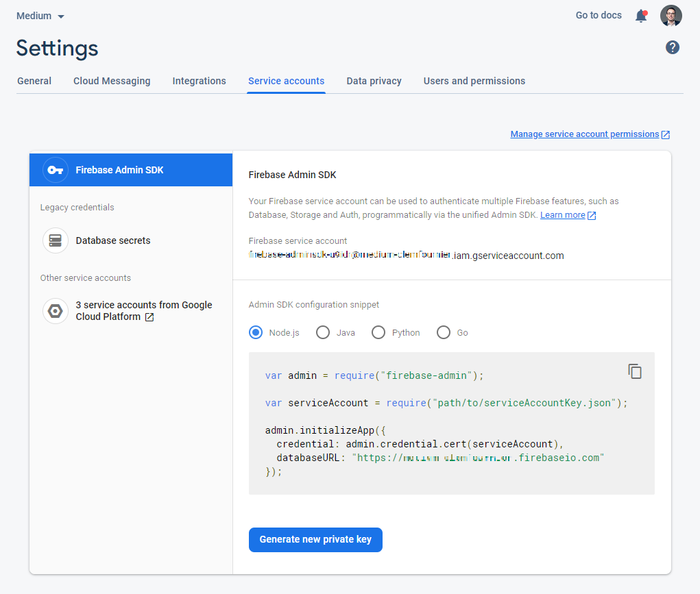Follow the Learn more link
The image size is (700, 594).
click(564, 214)
